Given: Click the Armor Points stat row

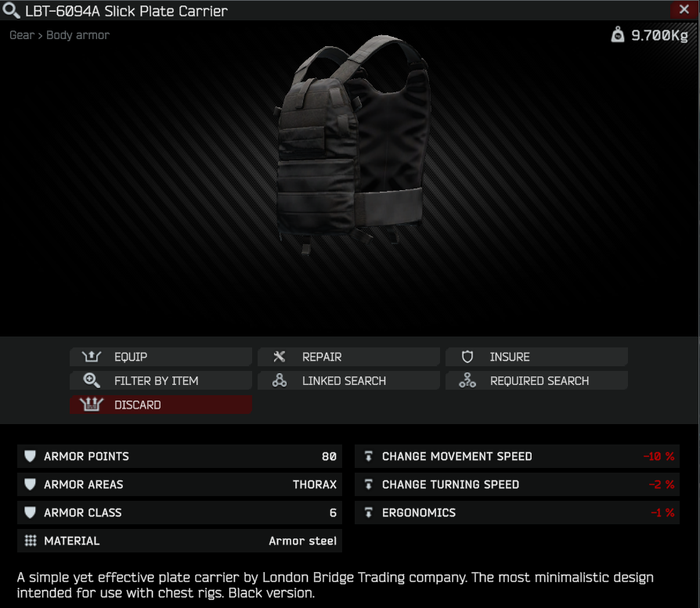Looking at the screenshot, I should (x=179, y=456).
